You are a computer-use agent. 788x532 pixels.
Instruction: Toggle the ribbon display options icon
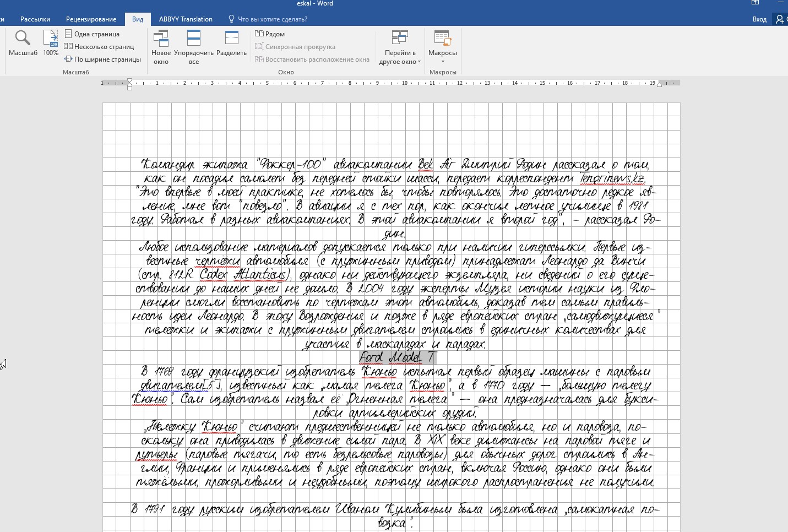756,3
